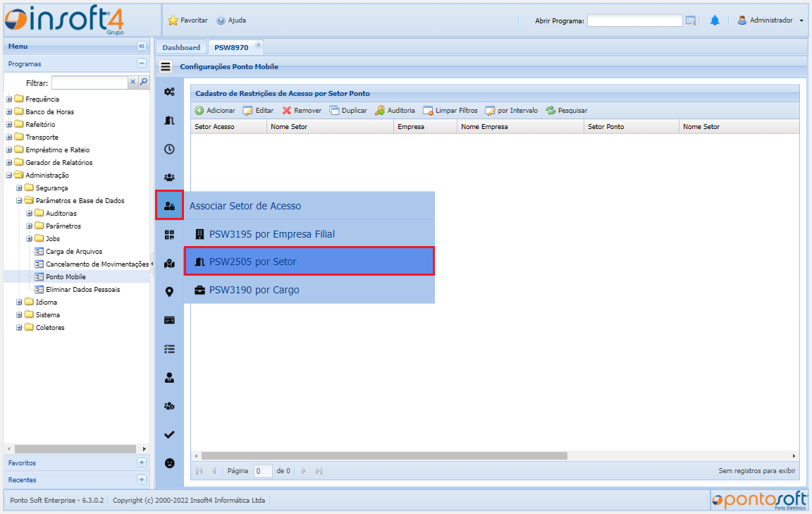The width and height of the screenshot is (812, 514).
Task: Click the Favoritar star button
Action: click(x=187, y=20)
